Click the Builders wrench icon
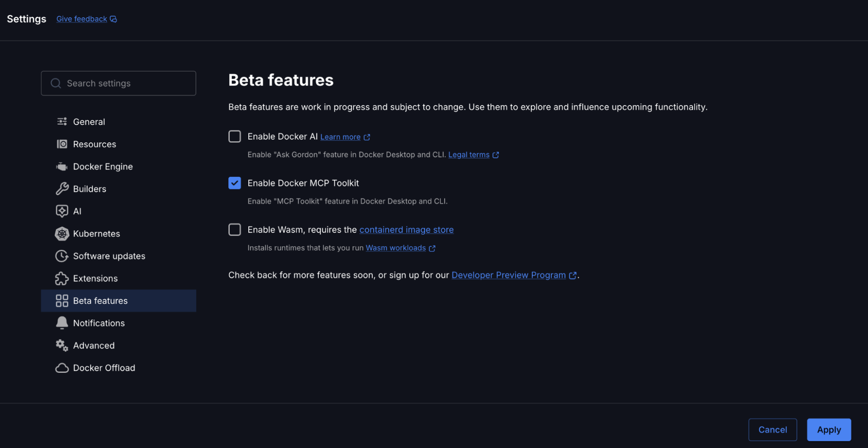868x448 pixels. [x=62, y=189]
